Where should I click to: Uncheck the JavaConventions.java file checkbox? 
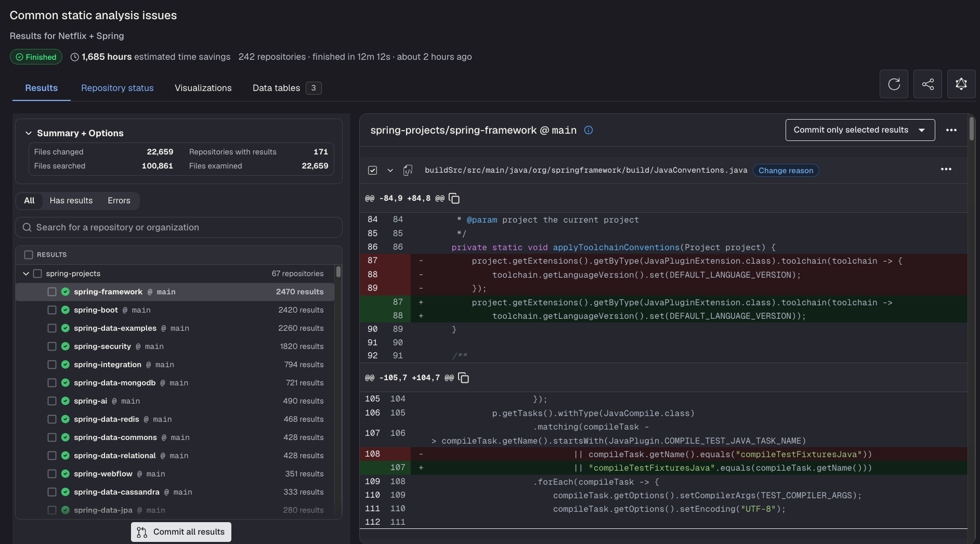click(x=372, y=170)
